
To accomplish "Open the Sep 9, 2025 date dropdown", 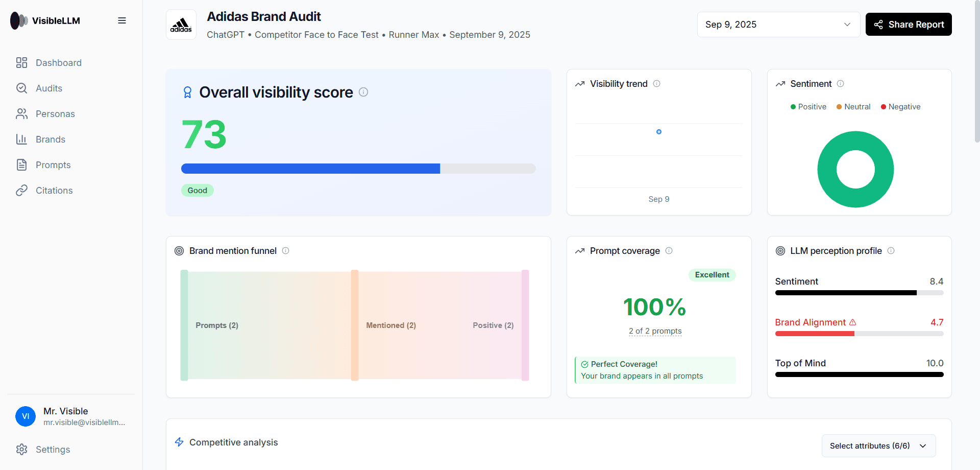I will pos(778,25).
